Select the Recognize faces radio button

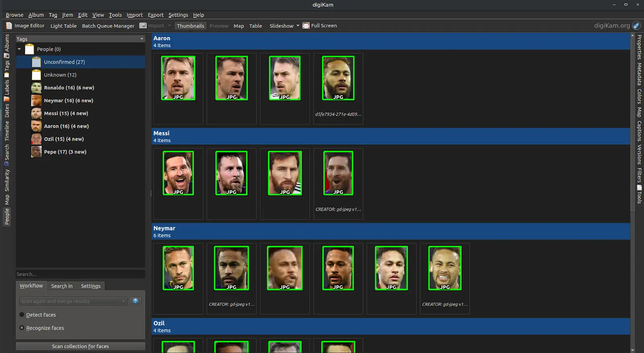click(22, 328)
